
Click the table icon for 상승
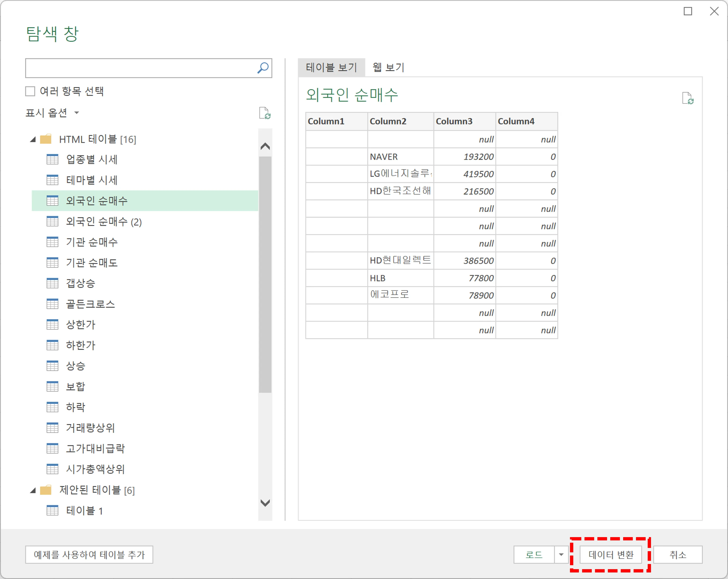(x=52, y=366)
